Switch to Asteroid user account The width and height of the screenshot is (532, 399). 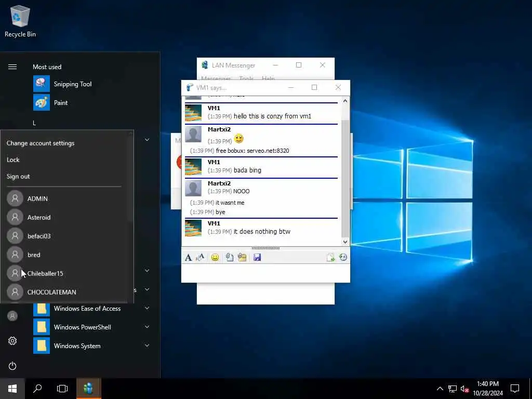coord(38,217)
